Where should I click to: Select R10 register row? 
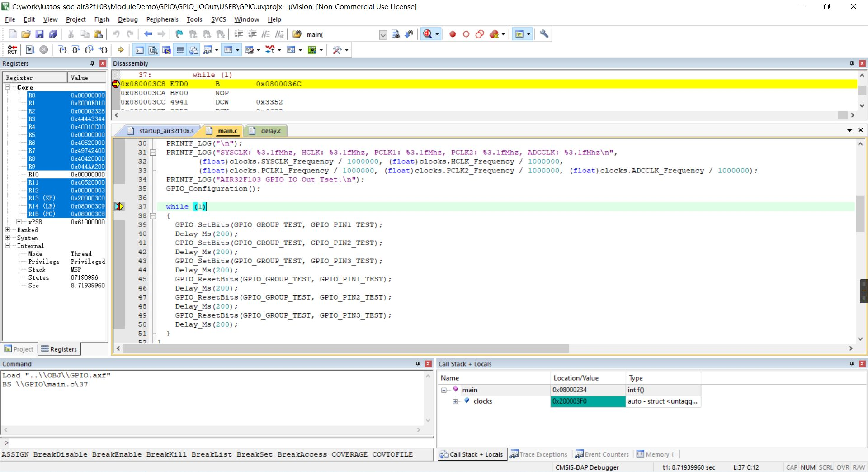point(55,174)
